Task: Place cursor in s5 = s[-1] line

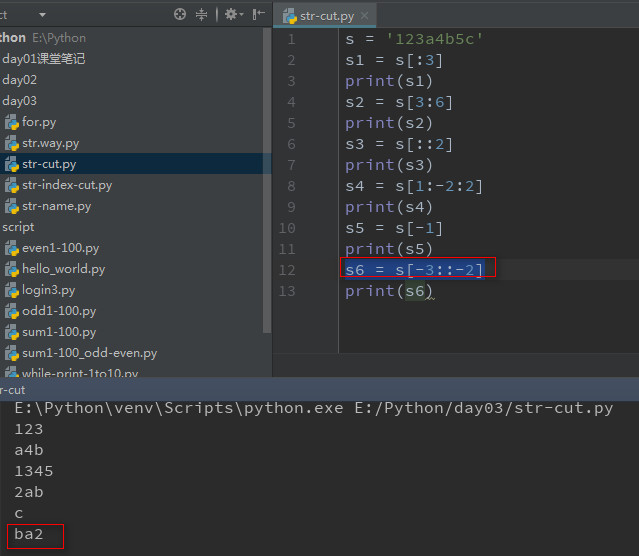Action: pyautogui.click(x=394, y=228)
